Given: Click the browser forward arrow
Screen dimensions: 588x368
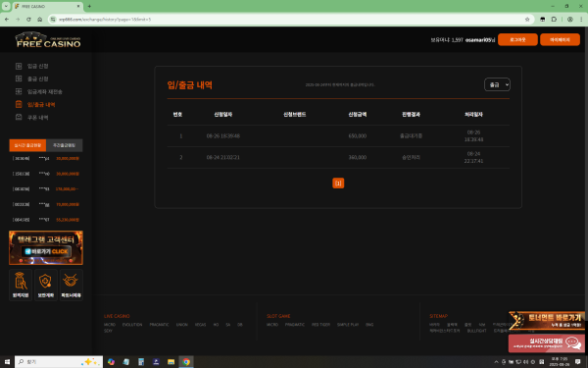Looking at the screenshot, I should pos(18,20).
